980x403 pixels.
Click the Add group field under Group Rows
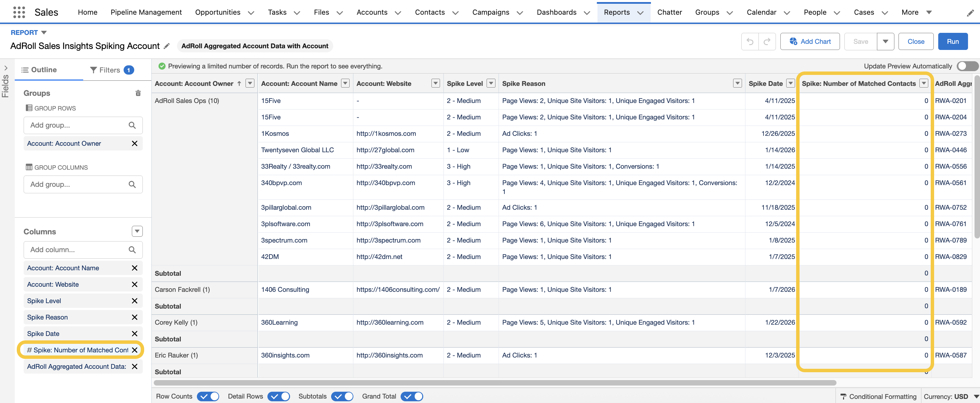(x=83, y=125)
